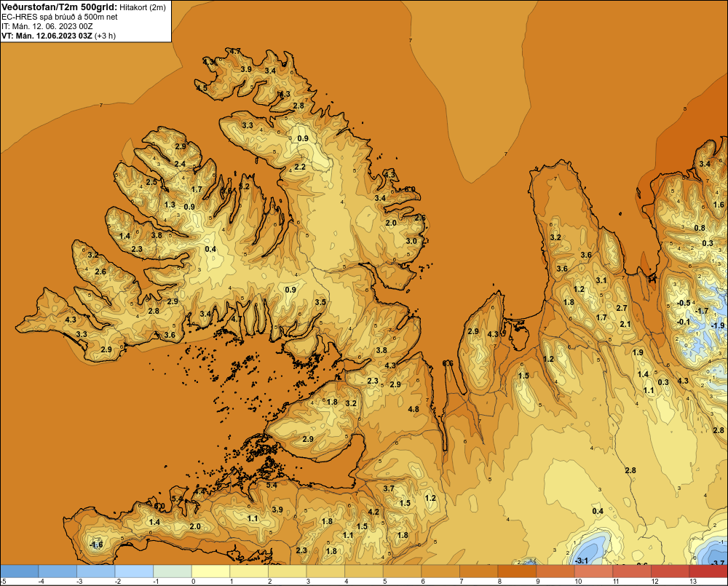Click the '2.5' temperature value on the map
The image size is (728, 586).
tap(151, 182)
